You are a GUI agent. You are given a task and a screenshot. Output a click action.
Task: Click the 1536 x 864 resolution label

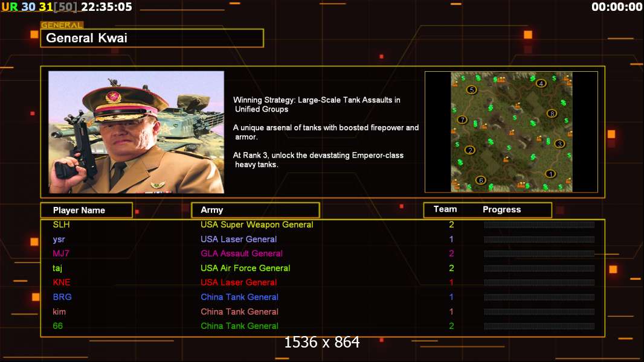coord(322,342)
